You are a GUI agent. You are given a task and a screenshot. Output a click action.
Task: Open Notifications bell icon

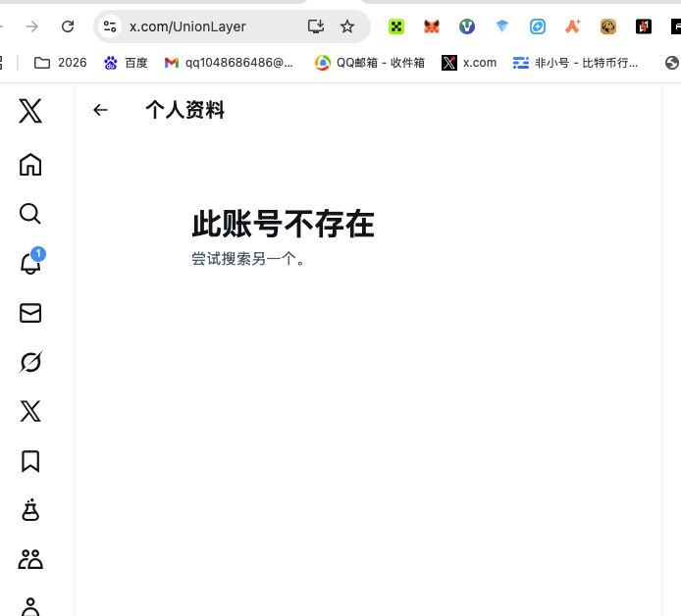[x=30, y=263]
